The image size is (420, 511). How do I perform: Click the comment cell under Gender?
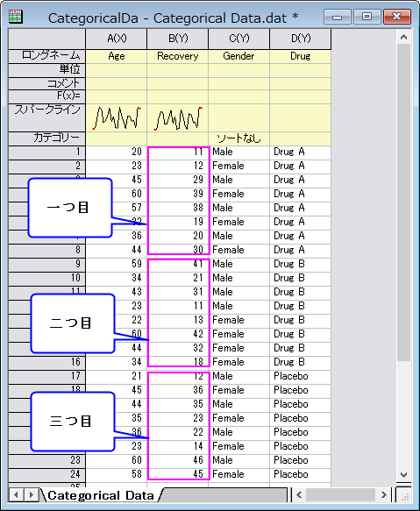[239, 84]
